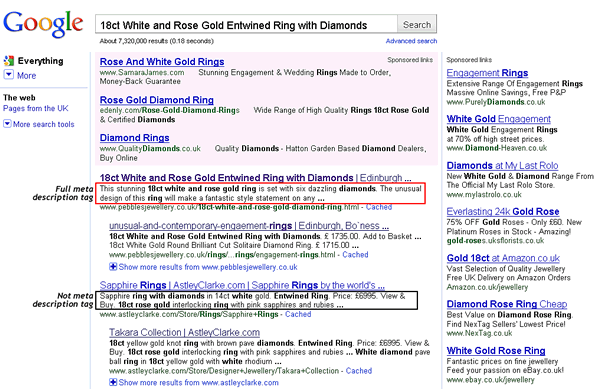This screenshot has width=594, height=389.
Task: Click www.ebay.co.uk/jewellery URL text
Action: point(491,380)
